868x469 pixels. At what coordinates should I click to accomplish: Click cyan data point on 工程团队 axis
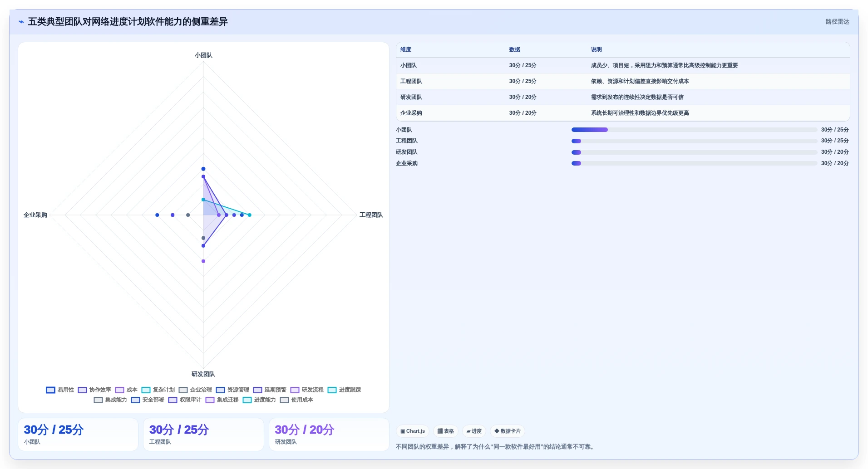pos(249,215)
